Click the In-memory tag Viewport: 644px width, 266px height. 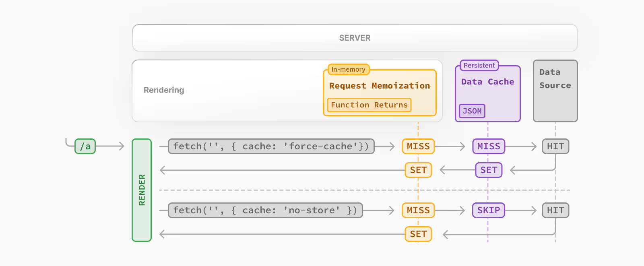349,70
